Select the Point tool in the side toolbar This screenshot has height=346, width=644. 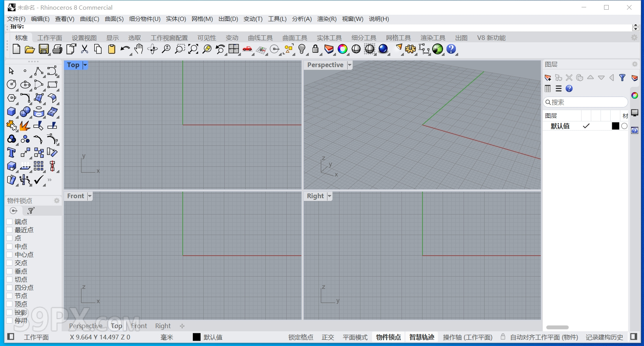pyautogui.click(x=25, y=71)
